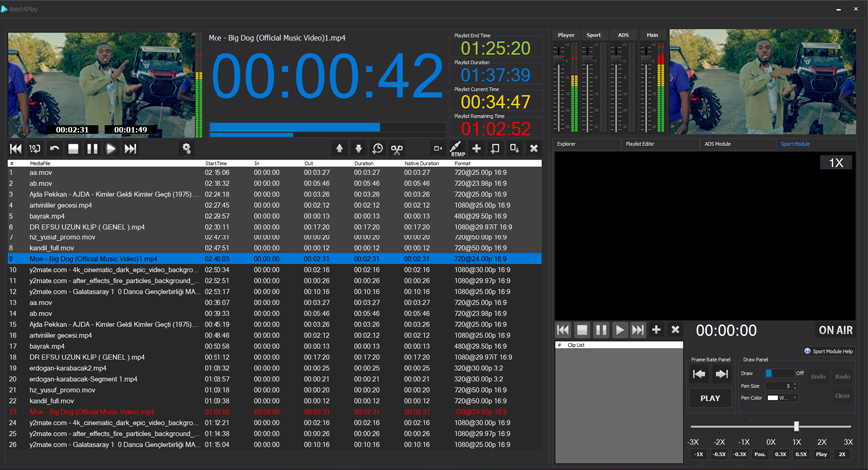868x470 pixels.
Task: Open Sport Module Help
Action: point(831,351)
